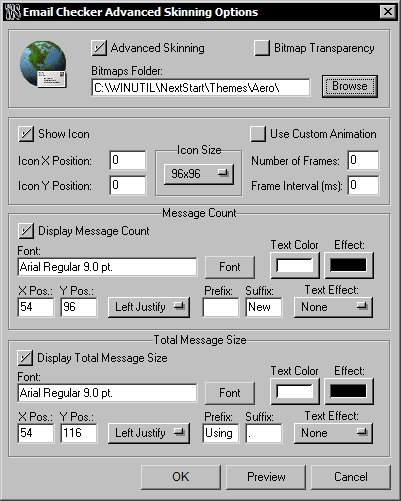Click the Number of Frames field
Image resolution: width=401 pixels, height=501 pixels.
click(363, 160)
